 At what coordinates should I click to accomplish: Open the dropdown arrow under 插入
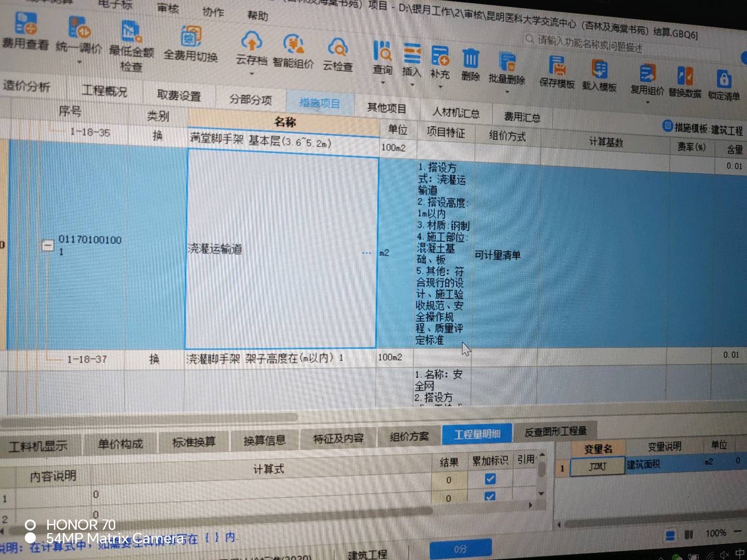[412, 84]
